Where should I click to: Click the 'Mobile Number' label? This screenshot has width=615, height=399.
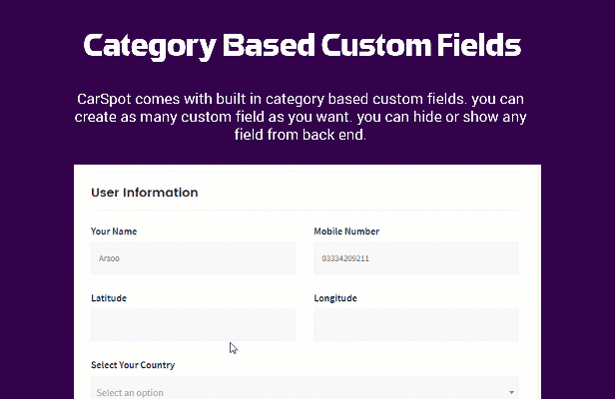click(x=346, y=231)
